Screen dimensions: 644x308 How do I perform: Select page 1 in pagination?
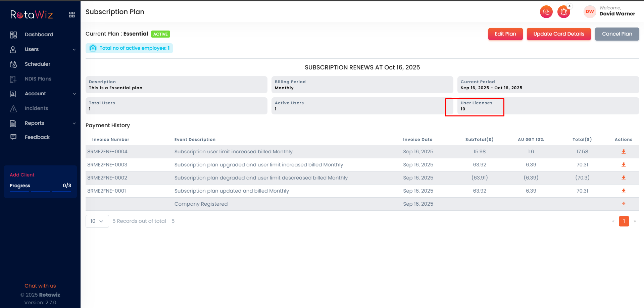pyautogui.click(x=624, y=221)
